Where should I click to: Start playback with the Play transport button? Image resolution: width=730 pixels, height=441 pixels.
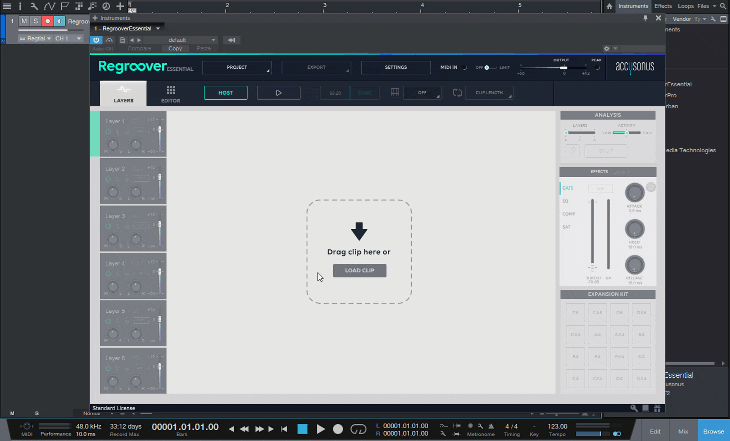tap(321, 429)
